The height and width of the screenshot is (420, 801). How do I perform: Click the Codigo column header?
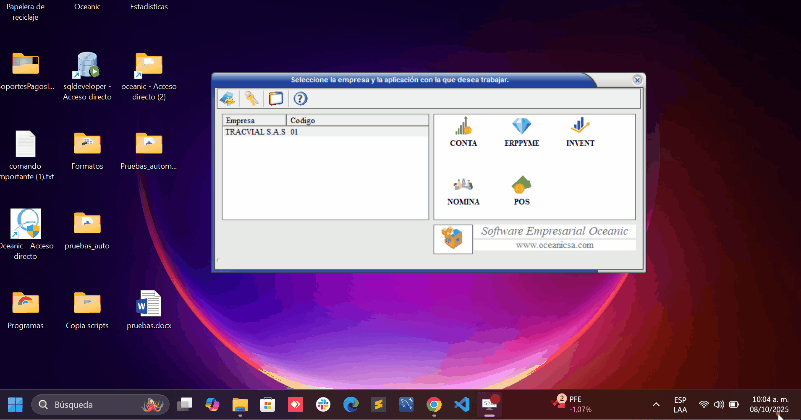(x=304, y=120)
